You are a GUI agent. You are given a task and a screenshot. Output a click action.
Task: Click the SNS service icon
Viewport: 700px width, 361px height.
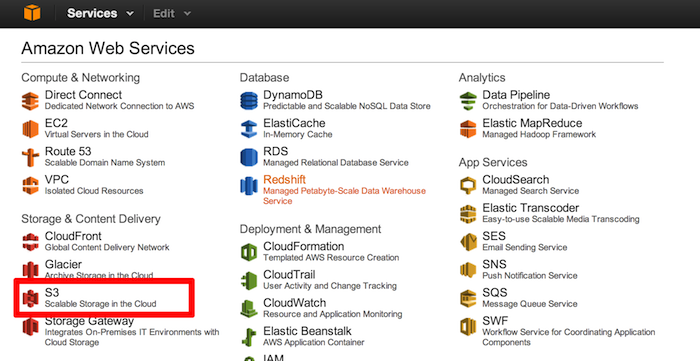click(468, 270)
